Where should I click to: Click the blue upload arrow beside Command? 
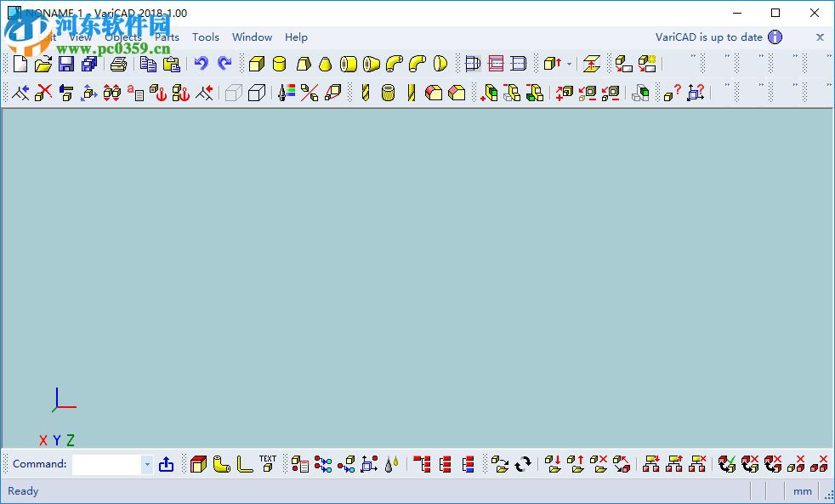click(166, 464)
